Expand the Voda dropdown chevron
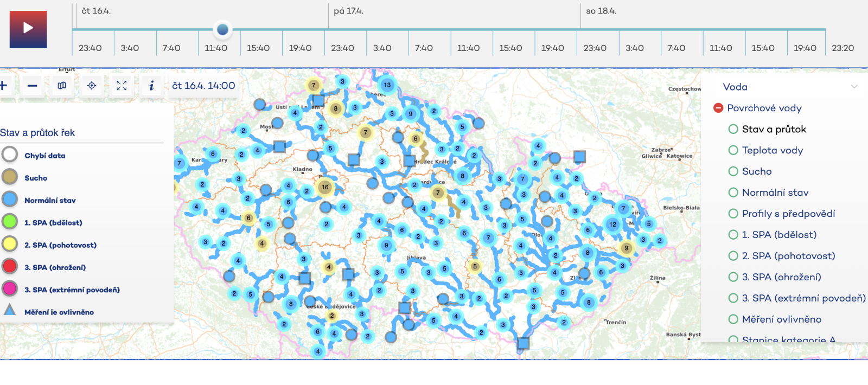Viewport: 868px width, 385px height. (x=854, y=87)
